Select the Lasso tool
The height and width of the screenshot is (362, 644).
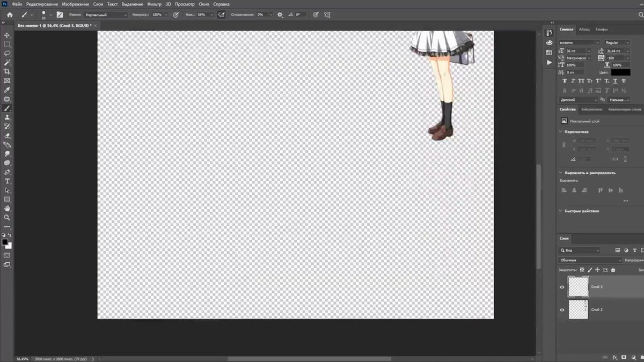[x=7, y=54]
